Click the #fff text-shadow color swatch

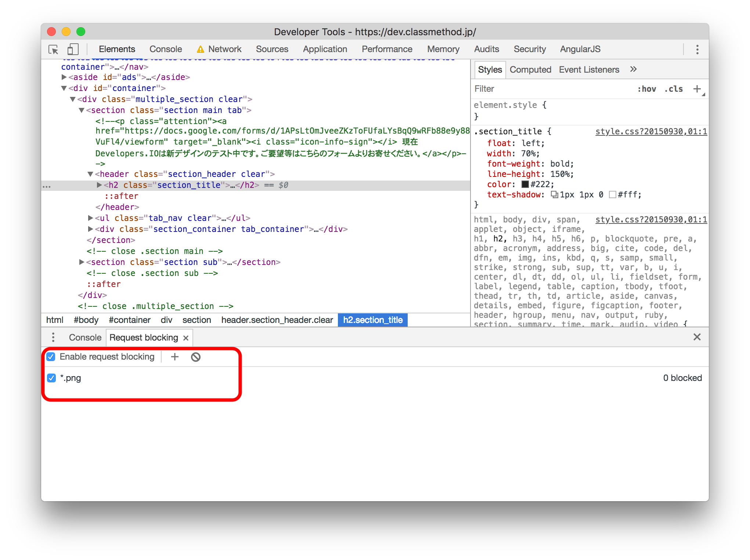[x=612, y=194]
